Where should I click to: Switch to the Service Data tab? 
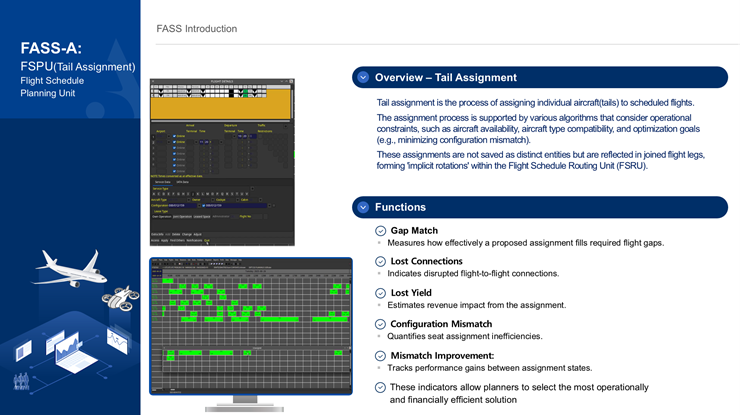pos(161,182)
